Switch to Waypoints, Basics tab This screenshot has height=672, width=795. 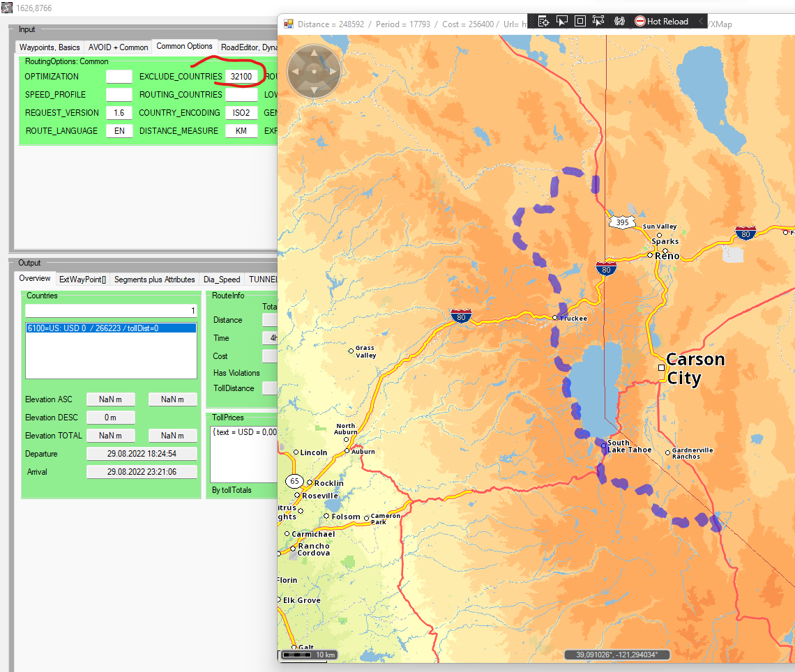click(50, 47)
